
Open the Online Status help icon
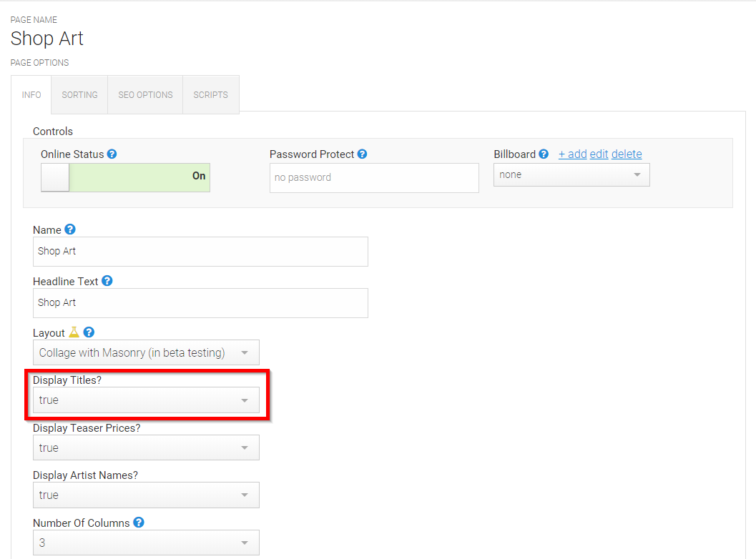click(x=112, y=154)
